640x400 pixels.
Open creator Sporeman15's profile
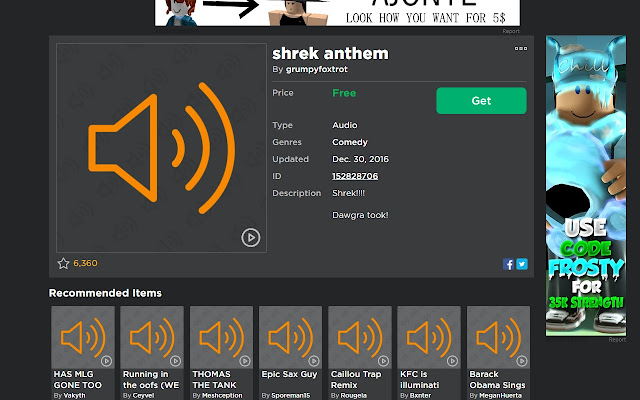tap(291, 396)
